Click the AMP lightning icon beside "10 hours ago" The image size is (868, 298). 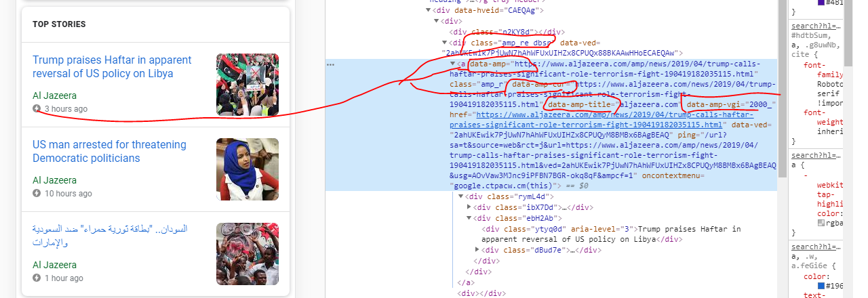tap(37, 194)
